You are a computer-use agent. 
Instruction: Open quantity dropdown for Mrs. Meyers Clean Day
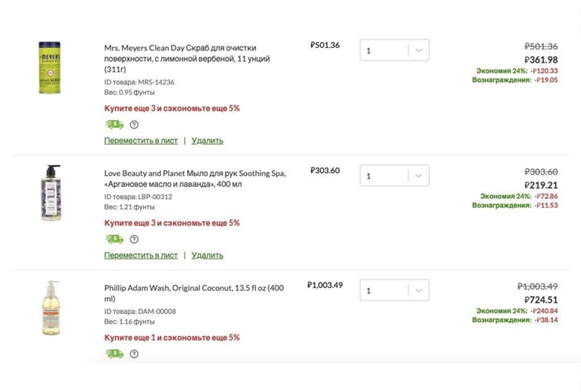418,51
